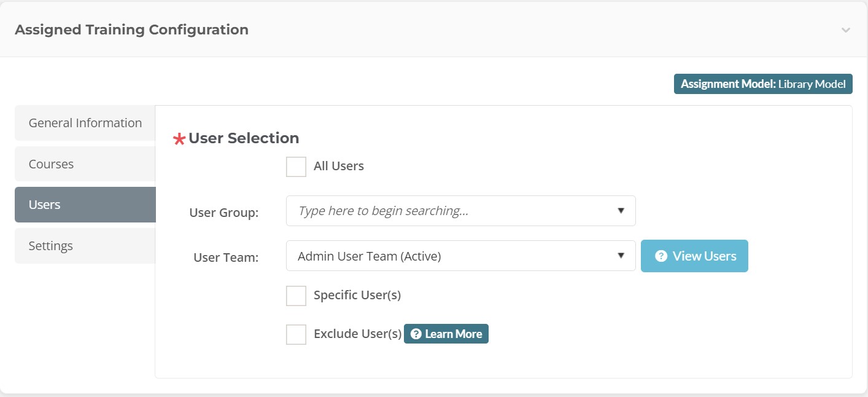Click the question mark icon on View Users
This screenshot has height=397, width=868.
pos(661,256)
